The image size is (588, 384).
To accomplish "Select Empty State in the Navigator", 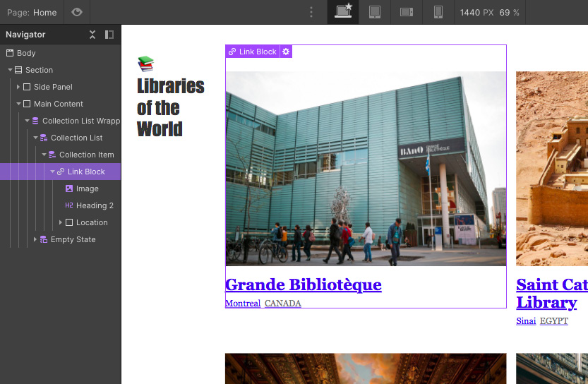I will 73,239.
